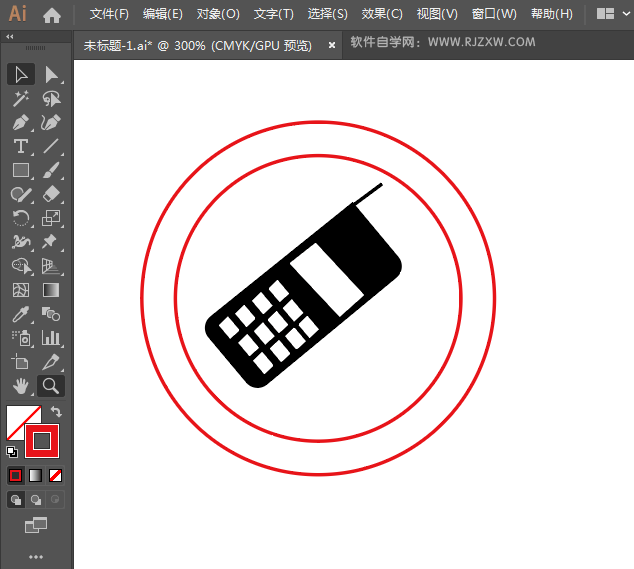Select the Puppet Warp pin tool
Screen dimensions: 634x569
51,242
